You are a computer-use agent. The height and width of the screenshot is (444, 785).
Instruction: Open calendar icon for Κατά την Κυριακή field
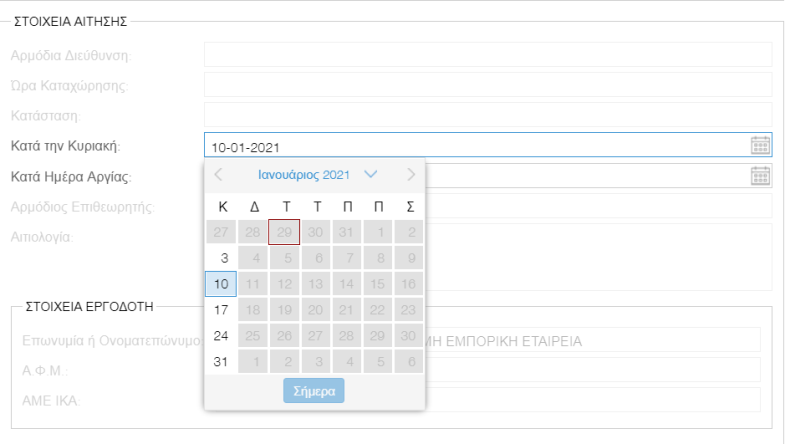tap(760, 145)
